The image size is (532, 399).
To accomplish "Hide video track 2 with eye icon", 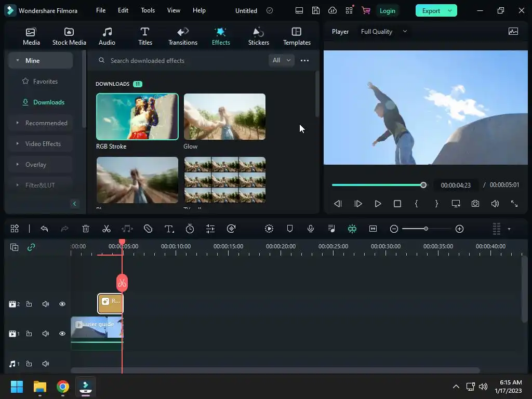I will 62,304.
